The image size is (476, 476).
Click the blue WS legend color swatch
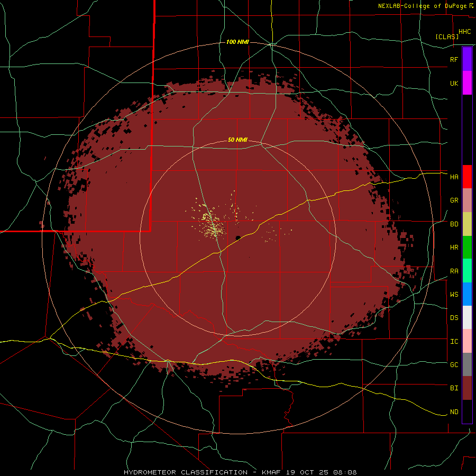point(467,294)
